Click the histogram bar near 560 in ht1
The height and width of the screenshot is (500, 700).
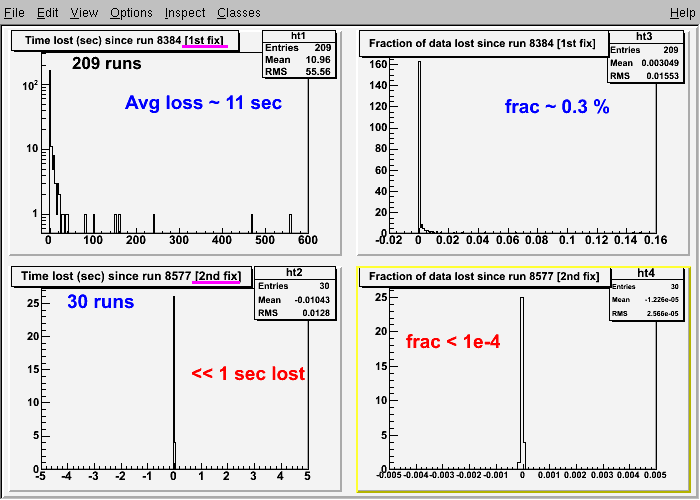pos(290,224)
